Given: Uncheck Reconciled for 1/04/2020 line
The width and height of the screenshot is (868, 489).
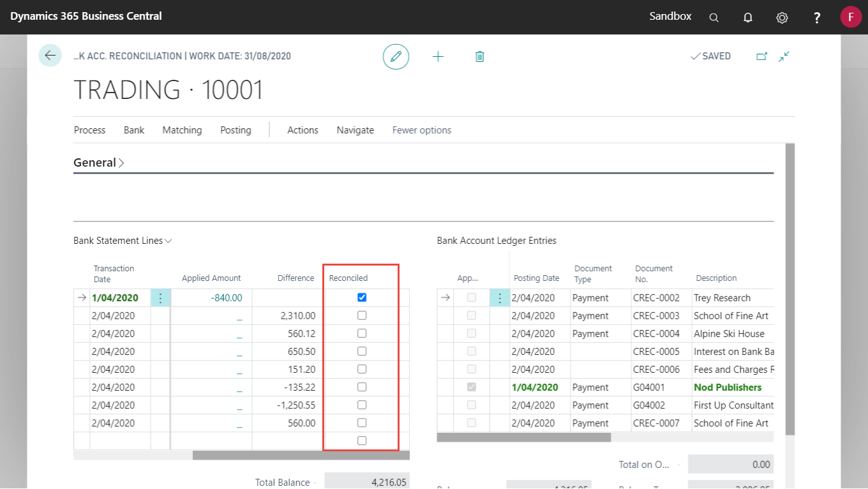Looking at the screenshot, I should tap(362, 297).
